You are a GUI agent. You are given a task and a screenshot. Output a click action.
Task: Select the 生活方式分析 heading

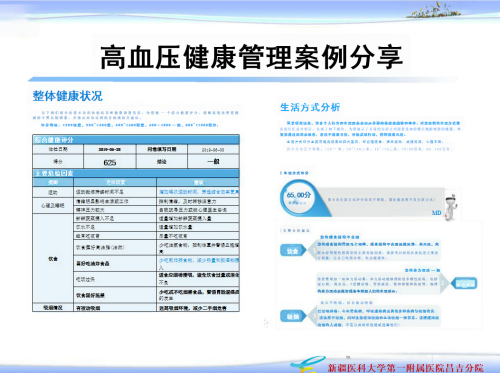[x=310, y=107]
